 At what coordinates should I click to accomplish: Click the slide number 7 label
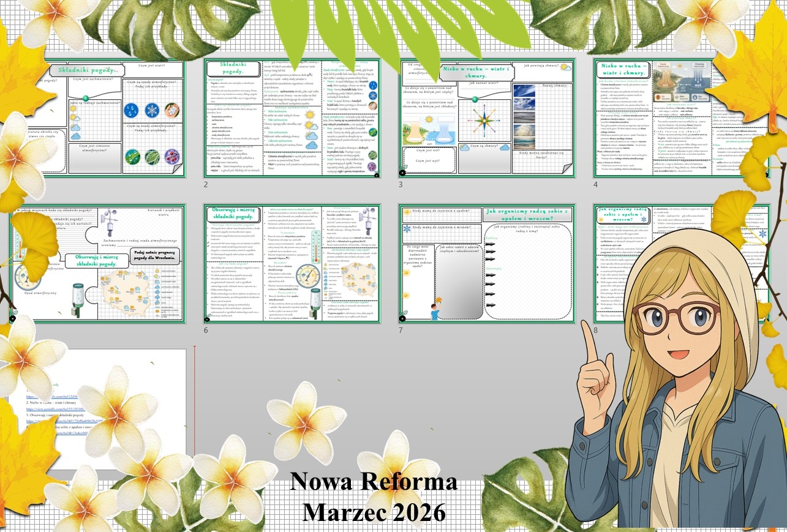pyautogui.click(x=401, y=330)
